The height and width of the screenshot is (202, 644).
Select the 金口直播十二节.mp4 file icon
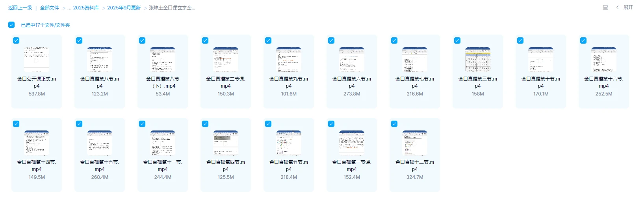(415, 143)
